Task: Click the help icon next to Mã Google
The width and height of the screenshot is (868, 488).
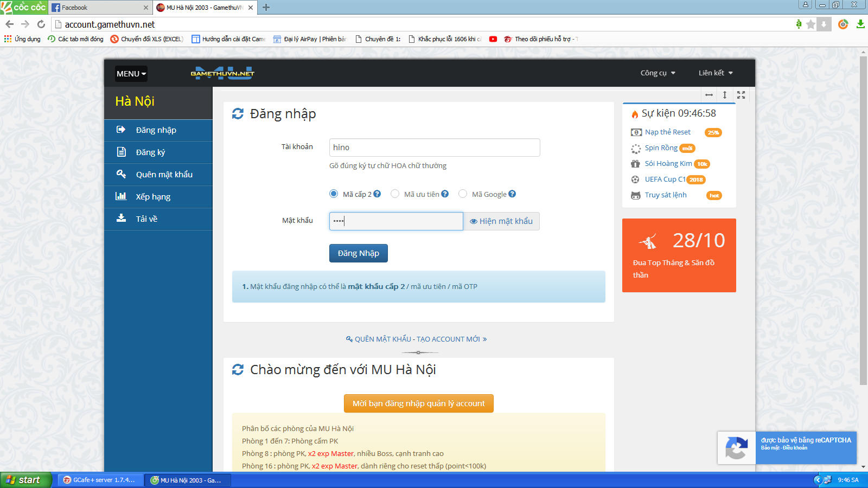Action: tap(512, 194)
